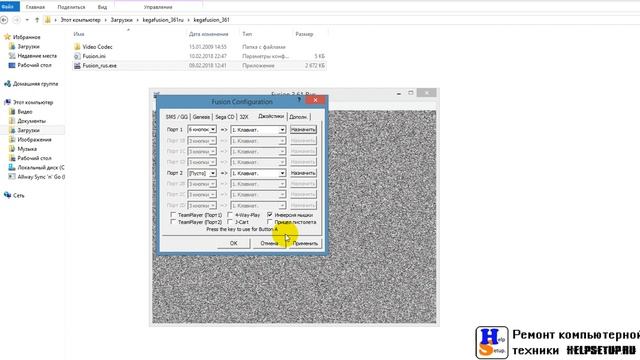The height and width of the screenshot is (360, 640).
Task: Go up one folder level
Action: [x=37, y=20]
